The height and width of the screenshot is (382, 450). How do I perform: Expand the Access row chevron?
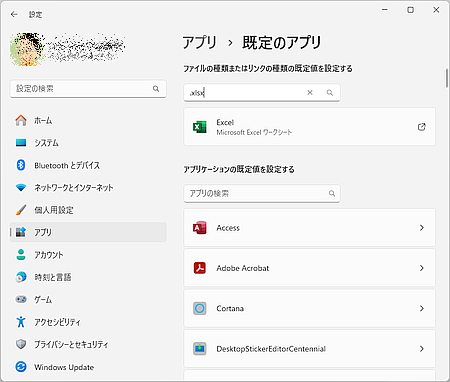(422, 228)
